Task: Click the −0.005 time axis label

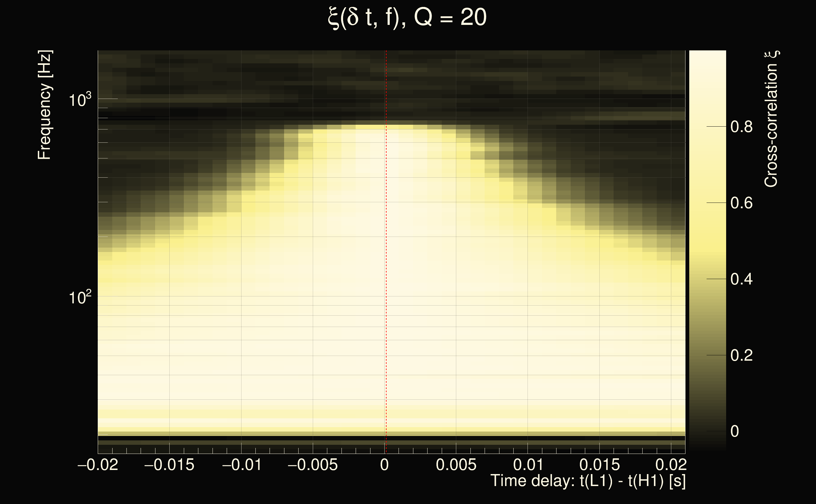Action: (312, 465)
